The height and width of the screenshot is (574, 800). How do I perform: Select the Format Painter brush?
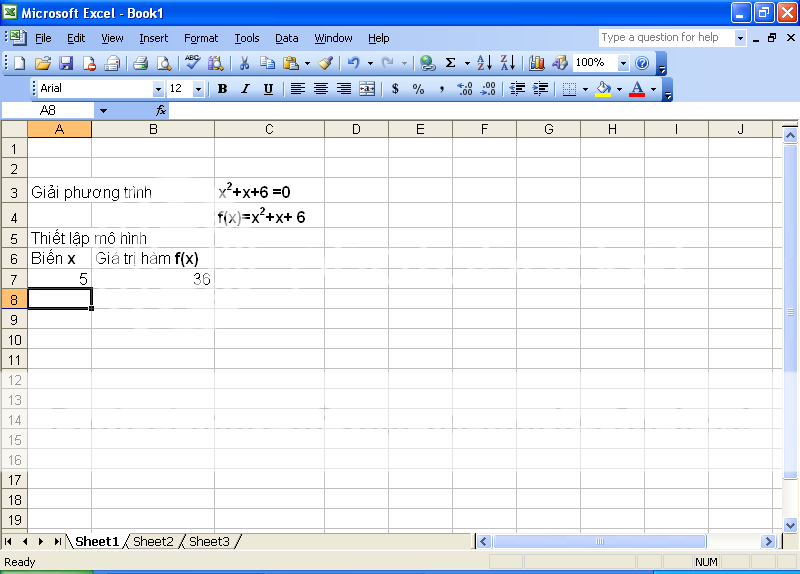325,63
